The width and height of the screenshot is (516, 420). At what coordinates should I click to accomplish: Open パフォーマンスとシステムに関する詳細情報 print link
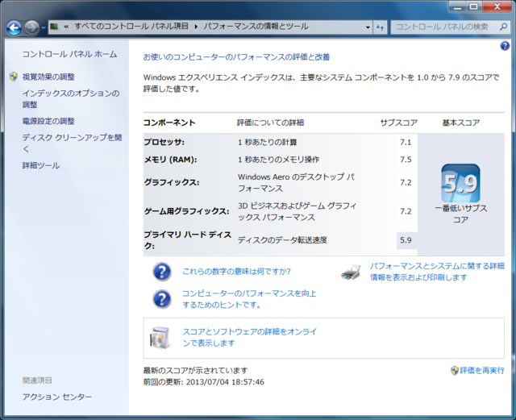point(437,272)
